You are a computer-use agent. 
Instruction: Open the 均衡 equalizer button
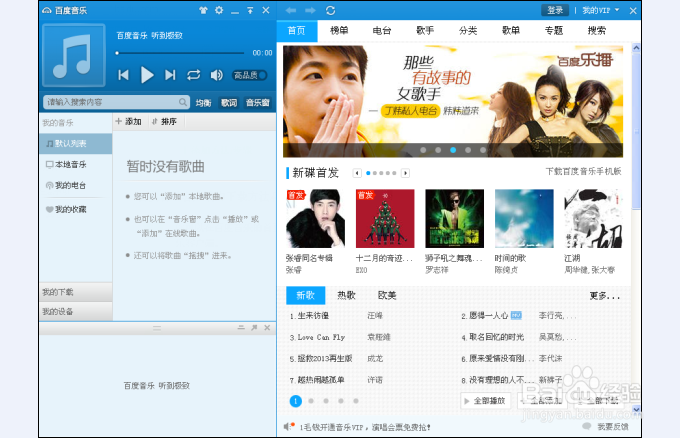click(x=203, y=103)
